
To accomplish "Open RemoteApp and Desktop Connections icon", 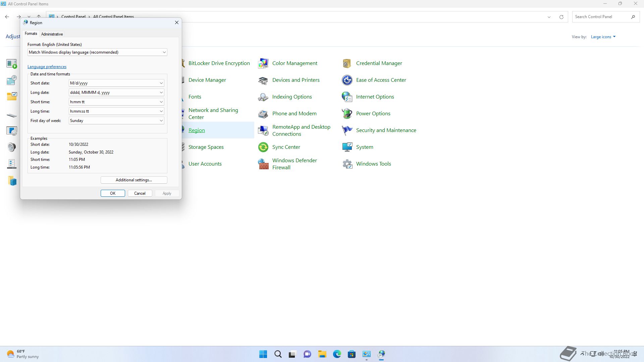I will (x=263, y=130).
